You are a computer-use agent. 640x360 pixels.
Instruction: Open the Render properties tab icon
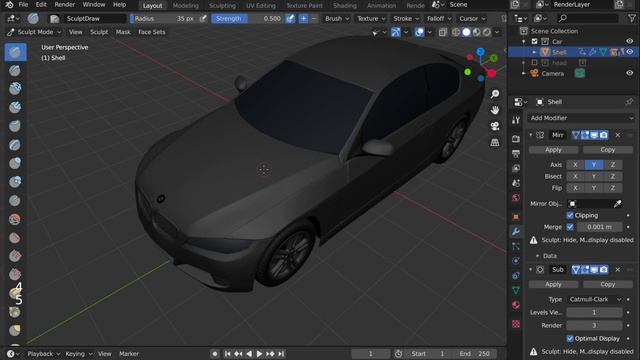coord(516,139)
